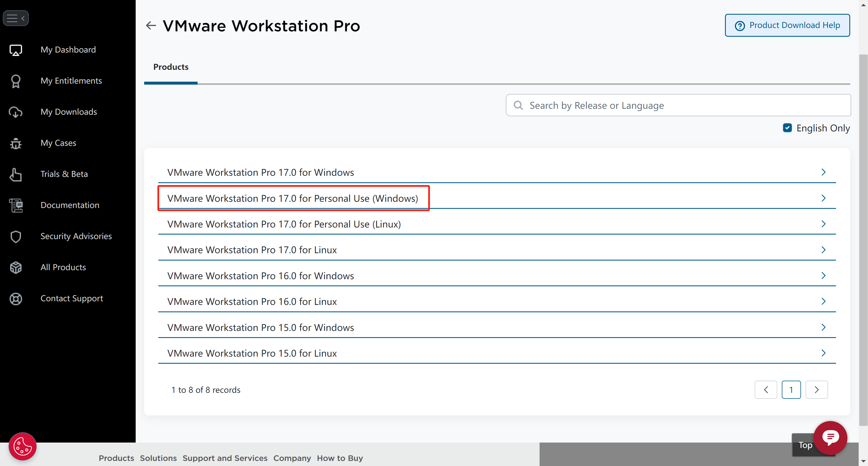Open the collapse sidebar toggle
Viewport: 868px width, 466px height.
click(16, 18)
